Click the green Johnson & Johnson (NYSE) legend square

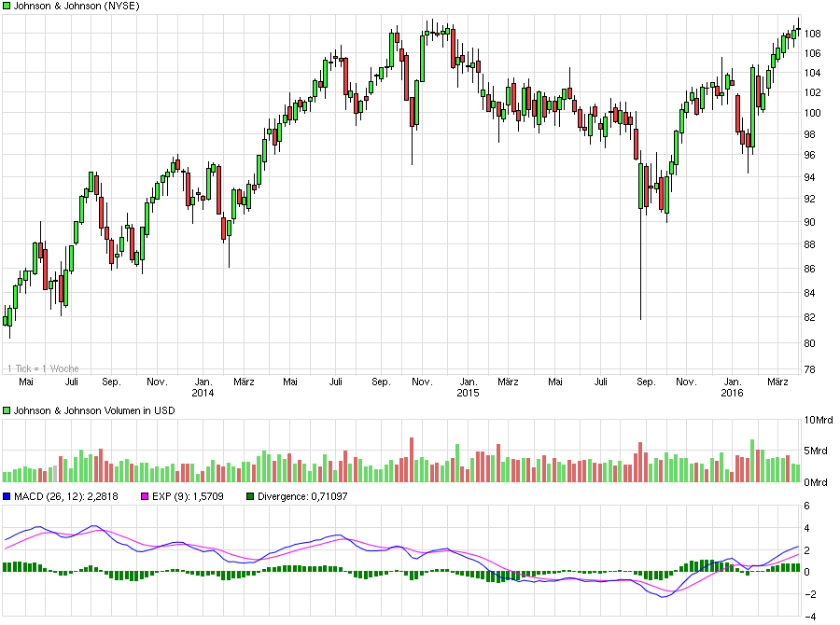pos(7,6)
